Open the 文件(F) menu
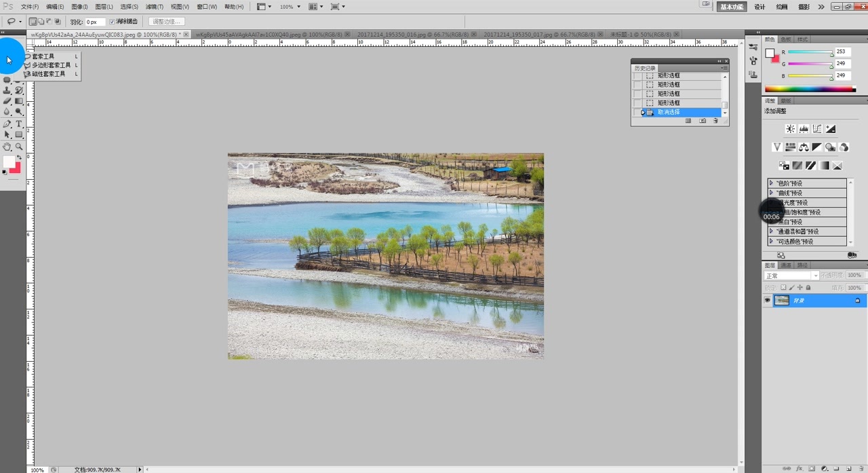 (x=29, y=7)
